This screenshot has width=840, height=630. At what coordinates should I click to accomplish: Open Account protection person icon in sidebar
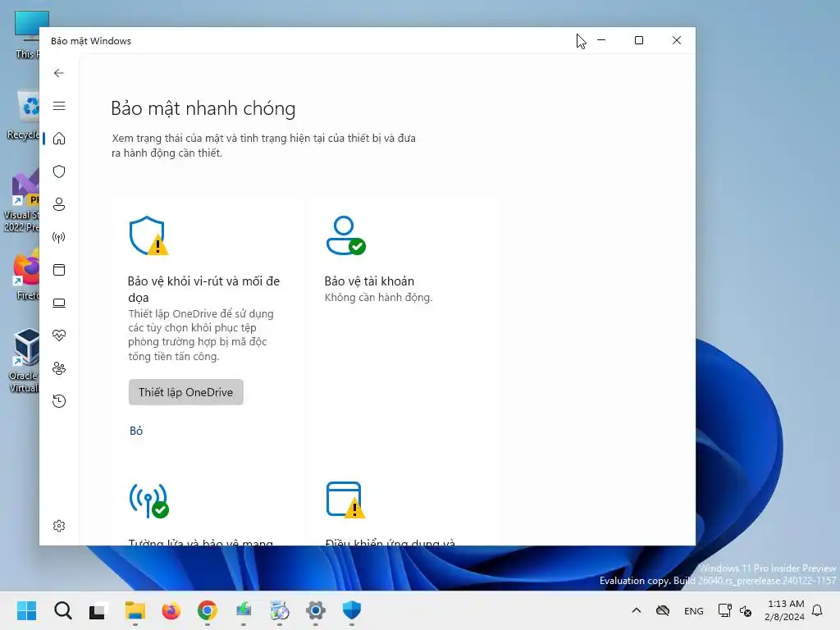pyautogui.click(x=59, y=204)
